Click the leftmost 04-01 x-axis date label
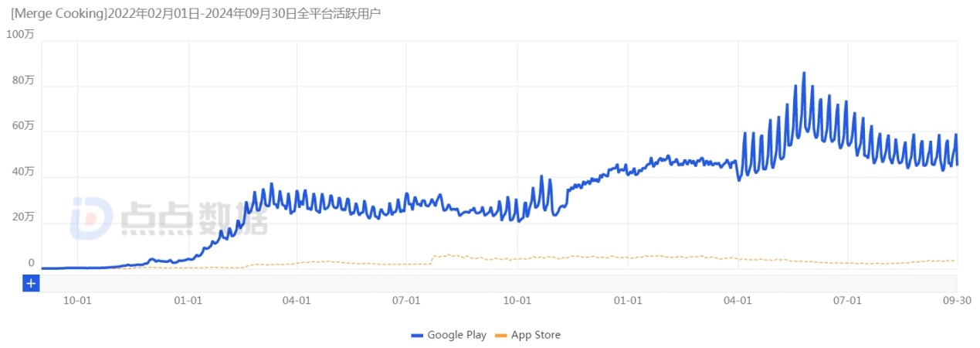The height and width of the screenshot is (348, 980). (297, 300)
